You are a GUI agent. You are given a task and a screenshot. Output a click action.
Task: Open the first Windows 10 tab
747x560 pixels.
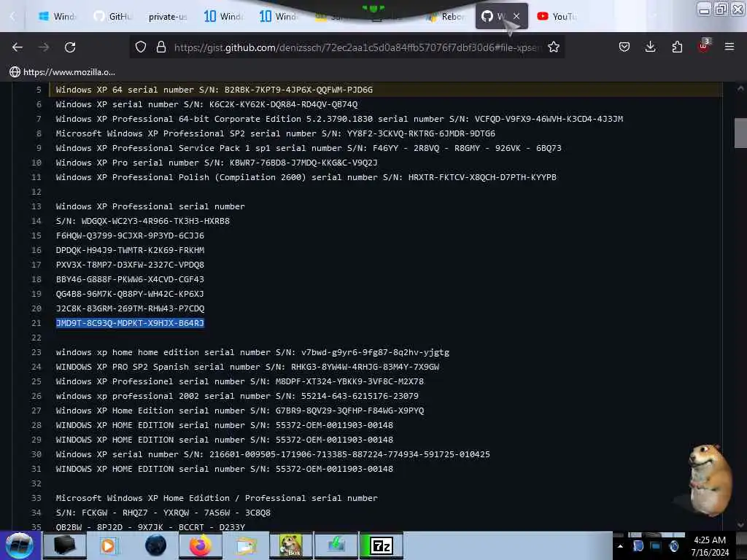[223, 16]
